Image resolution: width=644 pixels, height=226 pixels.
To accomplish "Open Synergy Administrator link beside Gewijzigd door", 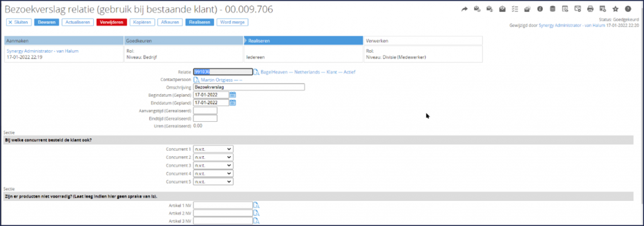I will pos(572,25).
